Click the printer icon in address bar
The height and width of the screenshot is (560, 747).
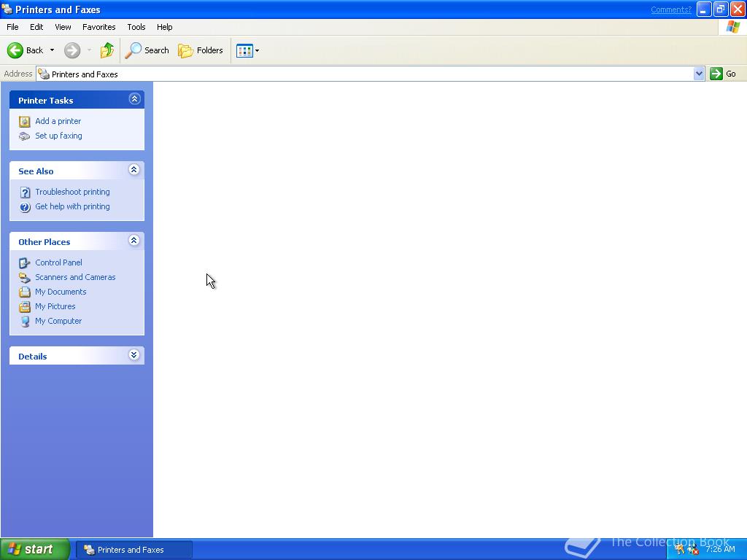tap(44, 74)
